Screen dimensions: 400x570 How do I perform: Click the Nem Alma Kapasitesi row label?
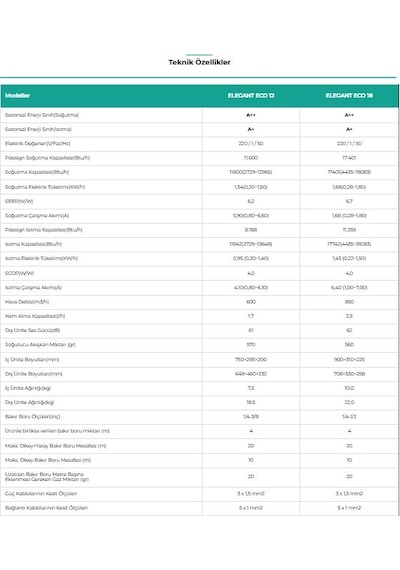(35, 316)
